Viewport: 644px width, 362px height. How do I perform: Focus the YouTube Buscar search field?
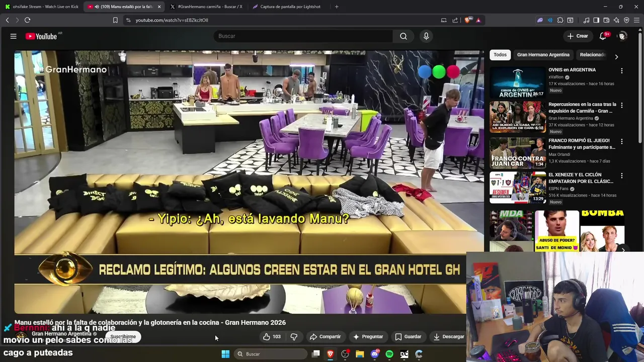point(303,36)
